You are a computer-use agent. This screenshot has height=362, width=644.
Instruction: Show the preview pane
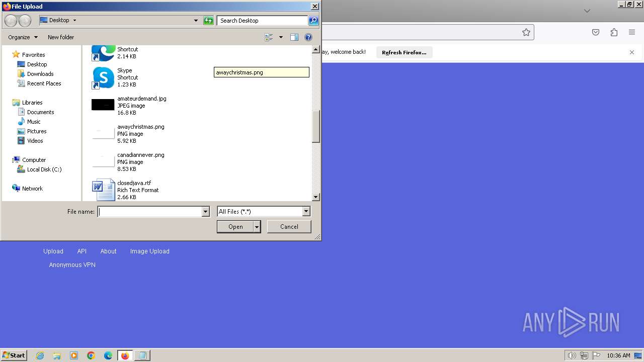pyautogui.click(x=294, y=37)
